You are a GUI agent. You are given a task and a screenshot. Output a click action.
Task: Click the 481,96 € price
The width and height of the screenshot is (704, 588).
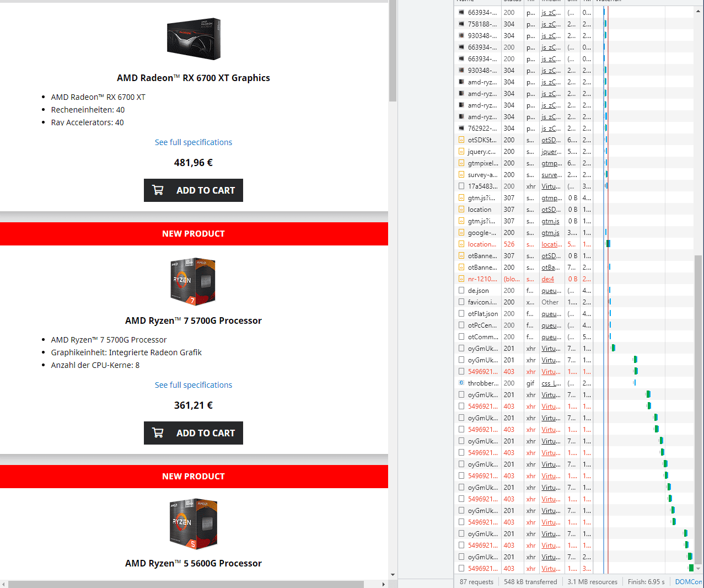click(x=194, y=163)
